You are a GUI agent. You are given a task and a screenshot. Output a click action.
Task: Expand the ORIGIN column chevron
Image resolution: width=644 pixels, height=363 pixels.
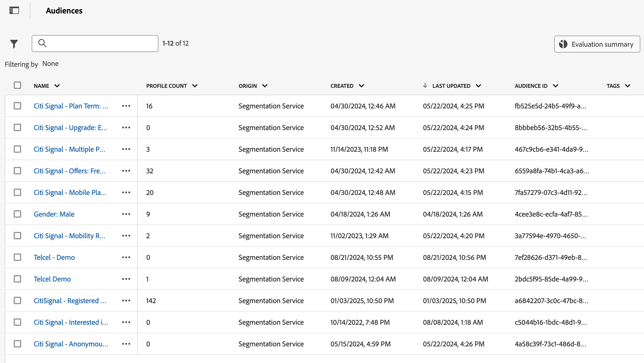(265, 86)
